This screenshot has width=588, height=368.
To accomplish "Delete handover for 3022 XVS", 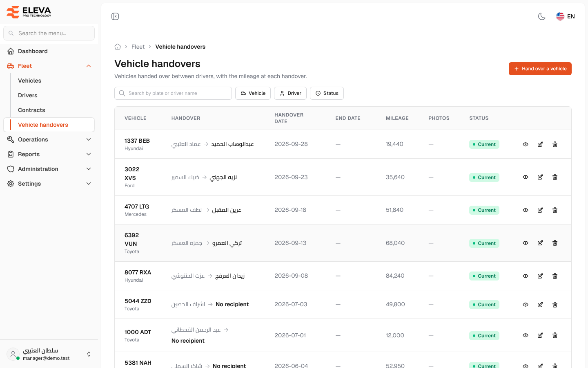I will [555, 177].
